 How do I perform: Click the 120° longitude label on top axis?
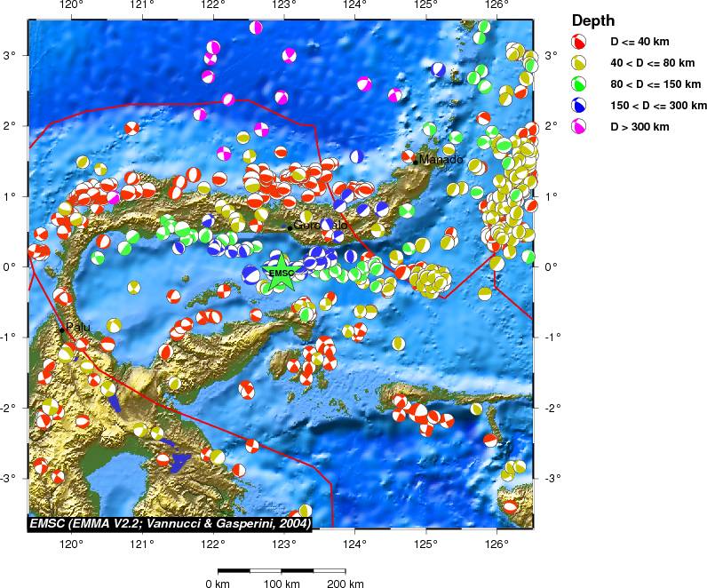coord(71,6)
